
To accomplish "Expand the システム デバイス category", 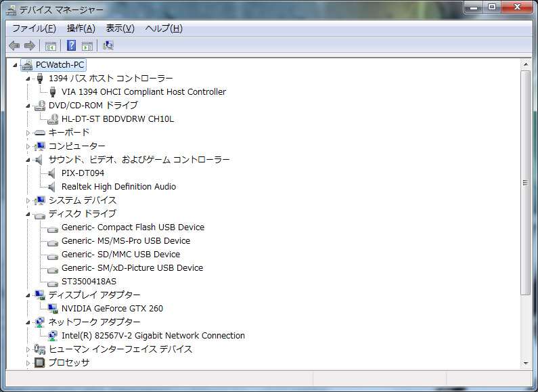I will [28, 200].
